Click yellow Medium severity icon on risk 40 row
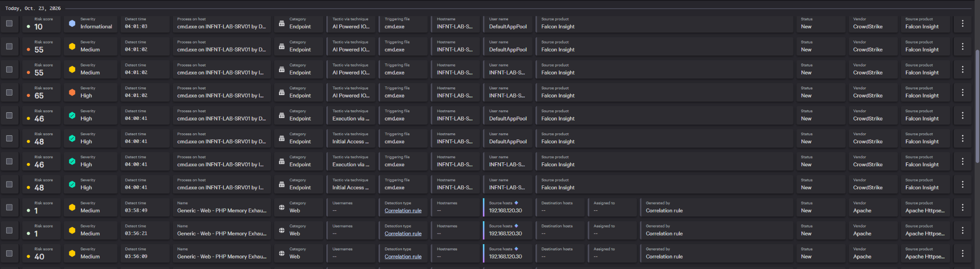Viewport: 980px width, 269px height. (72, 253)
